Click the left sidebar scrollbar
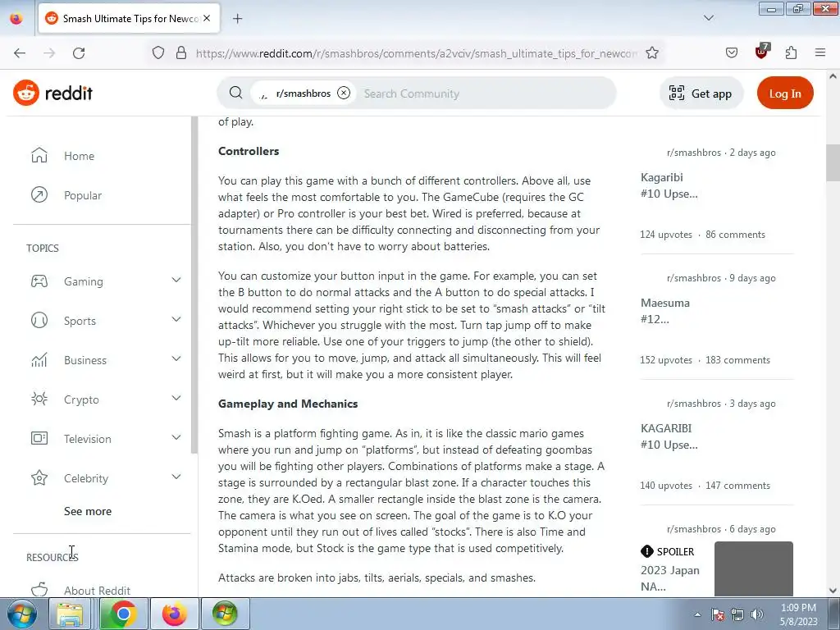The height and width of the screenshot is (630, 840). [194, 284]
